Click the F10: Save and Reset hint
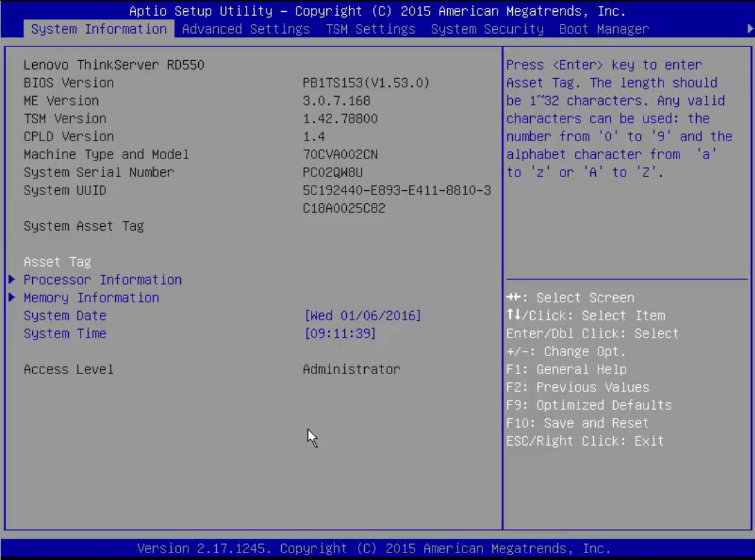Screen dimensions: 755x560 point(578,423)
